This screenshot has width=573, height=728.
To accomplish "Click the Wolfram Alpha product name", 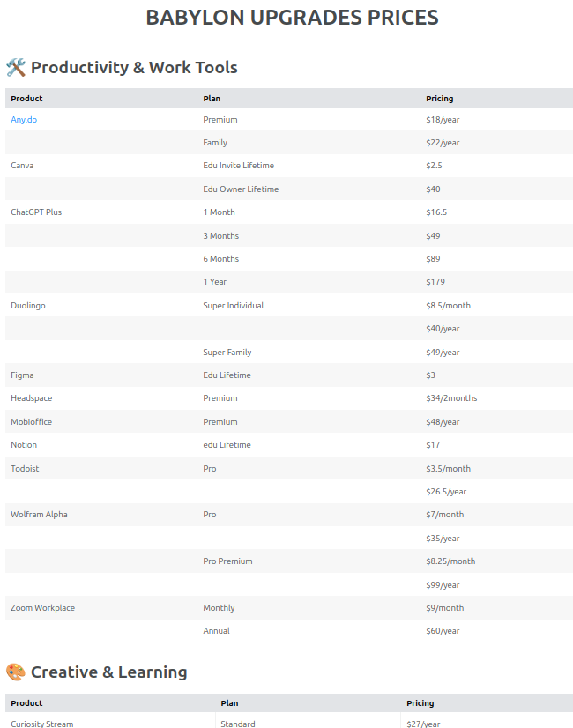I will tap(39, 515).
